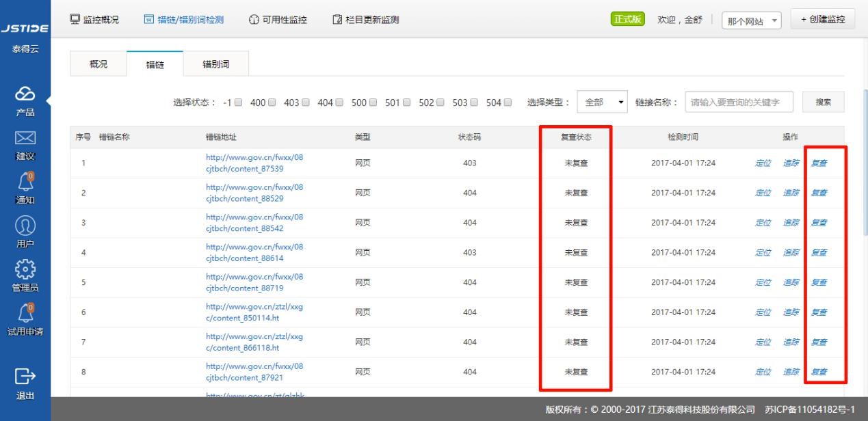Click 未复查 status in row 6
Image resolution: width=868 pixels, height=421 pixels.
pyautogui.click(x=576, y=312)
